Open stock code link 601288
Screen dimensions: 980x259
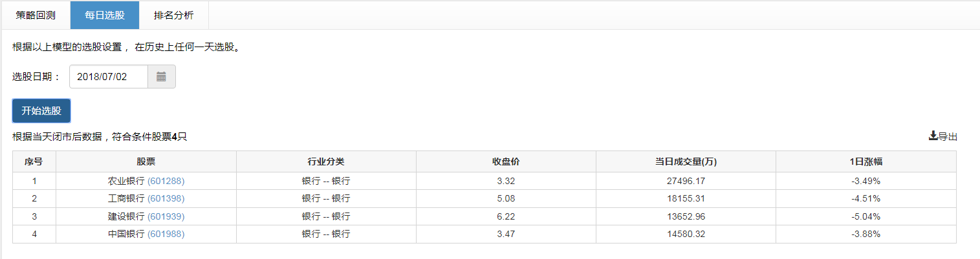(166, 181)
